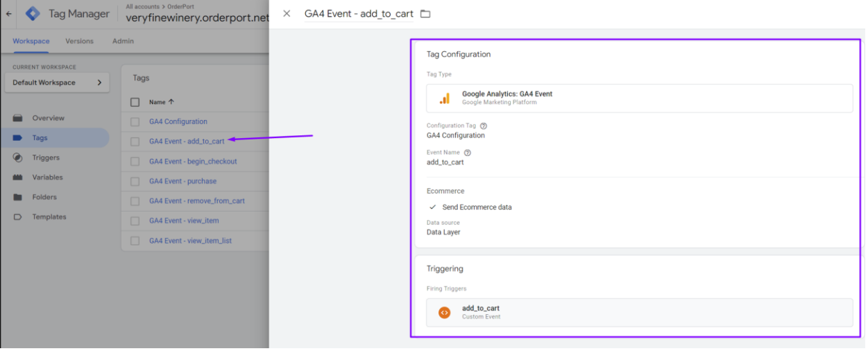This screenshot has height=351, width=868.
Task: Click the back arrow next to Tag Manager
Action: click(x=9, y=13)
